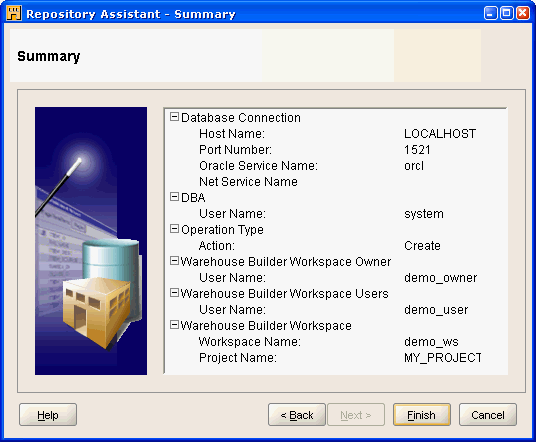
Task: Select the Create action value
Action: click(422, 246)
